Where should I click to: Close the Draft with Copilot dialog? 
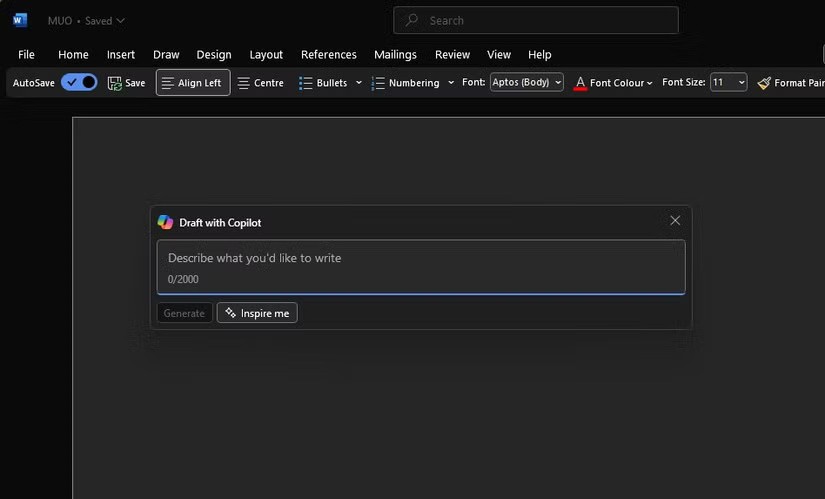[675, 220]
